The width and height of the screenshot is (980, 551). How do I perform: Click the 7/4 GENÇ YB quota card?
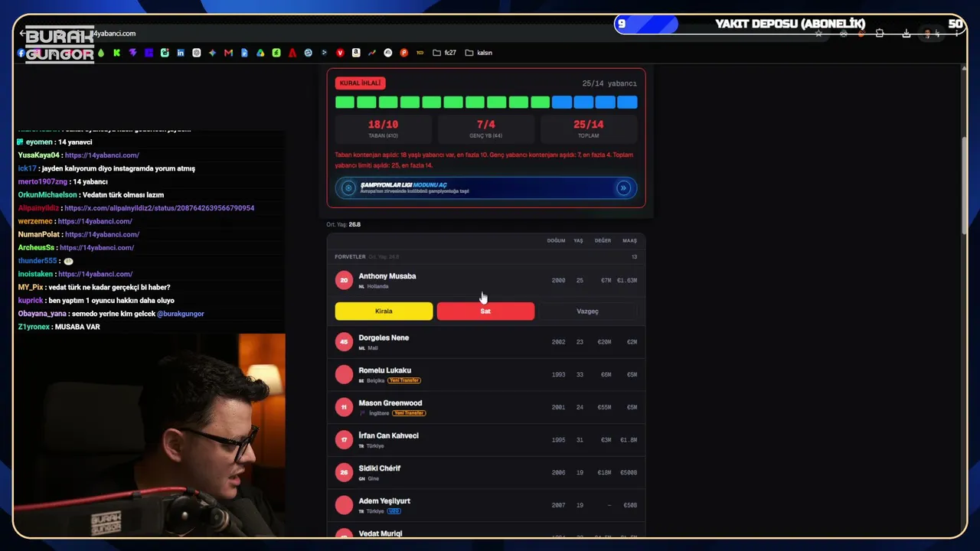tap(486, 129)
